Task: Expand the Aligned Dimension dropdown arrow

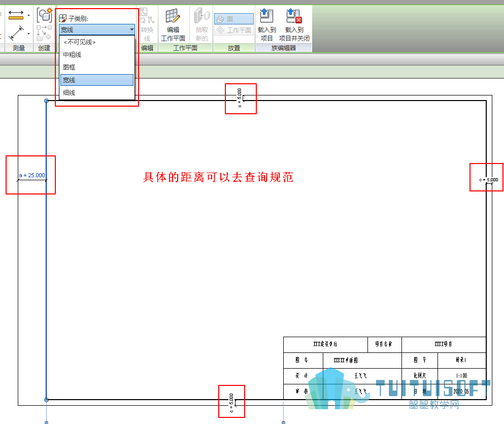Action: click(x=28, y=34)
